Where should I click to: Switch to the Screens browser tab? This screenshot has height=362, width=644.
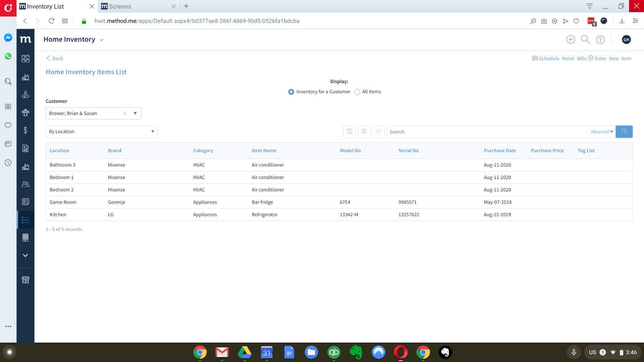(139, 6)
